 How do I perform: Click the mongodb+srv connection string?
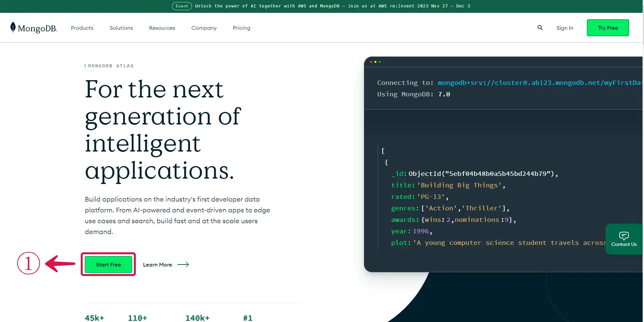point(540,83)
